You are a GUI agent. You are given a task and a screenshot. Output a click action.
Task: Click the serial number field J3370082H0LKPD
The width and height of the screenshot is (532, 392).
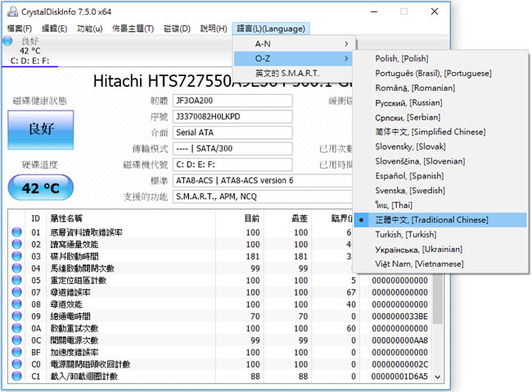click(232, 117)
